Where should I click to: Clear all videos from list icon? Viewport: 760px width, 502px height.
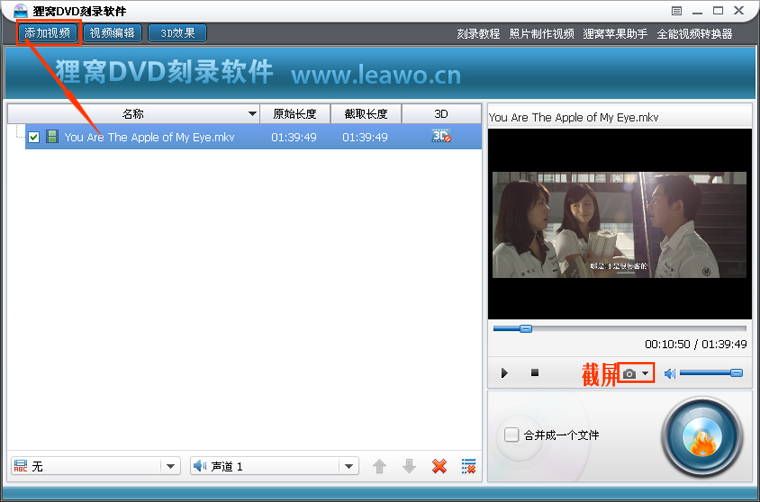pyautogui.click(x=469, y=466)
